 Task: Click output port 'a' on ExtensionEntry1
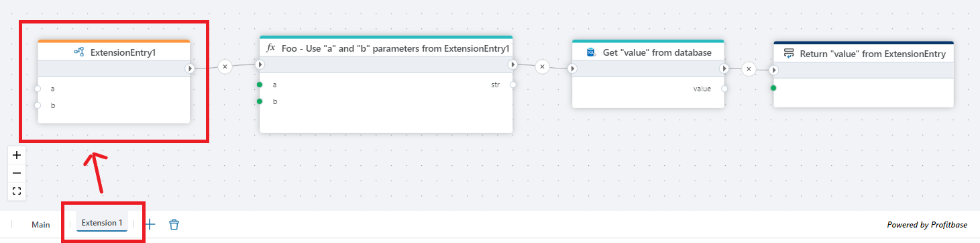(38, 89)
